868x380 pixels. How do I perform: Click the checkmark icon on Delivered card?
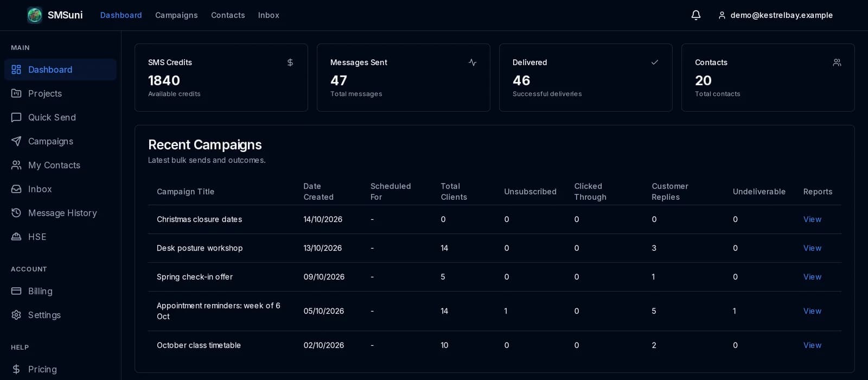pyautogui.click(x=655, y=62)
